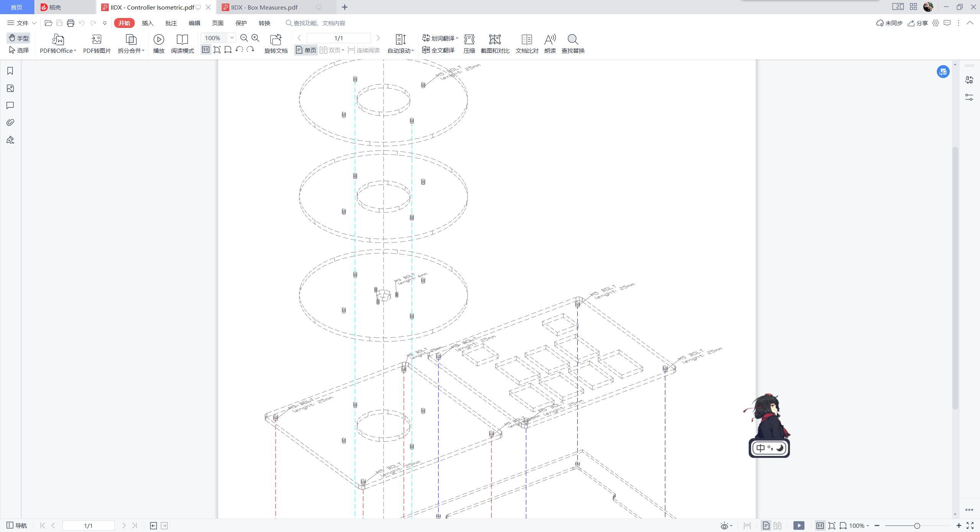Switch to single page view (单页)
The height and width of the screenshot is (532, 980).
[x=306, y=50]
